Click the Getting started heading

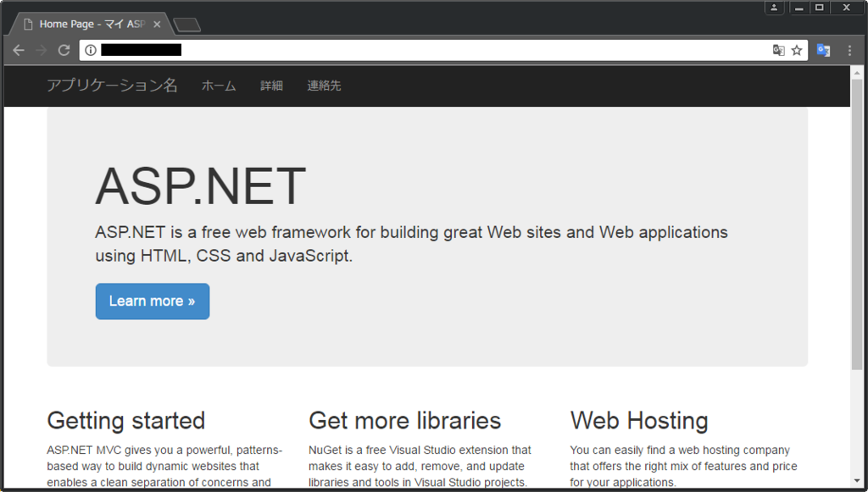pos(126,421)
